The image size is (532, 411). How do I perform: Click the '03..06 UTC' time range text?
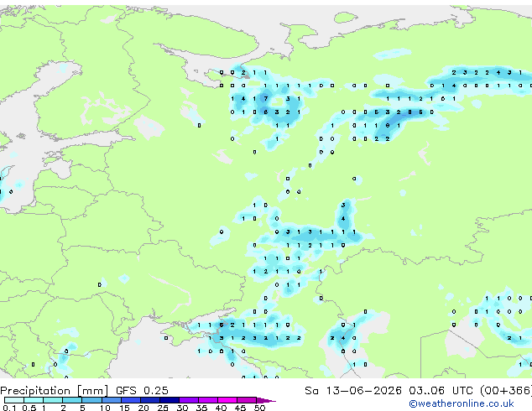tap(441, 391)
